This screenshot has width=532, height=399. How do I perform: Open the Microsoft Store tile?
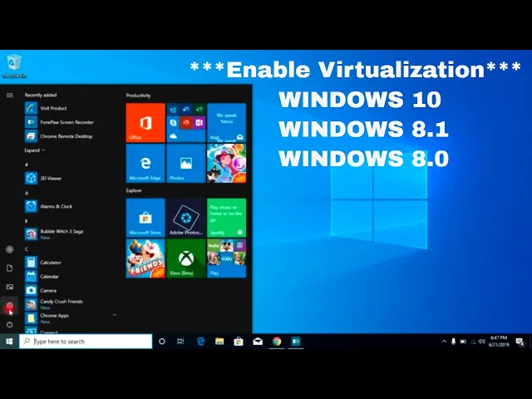click(145, 218)
